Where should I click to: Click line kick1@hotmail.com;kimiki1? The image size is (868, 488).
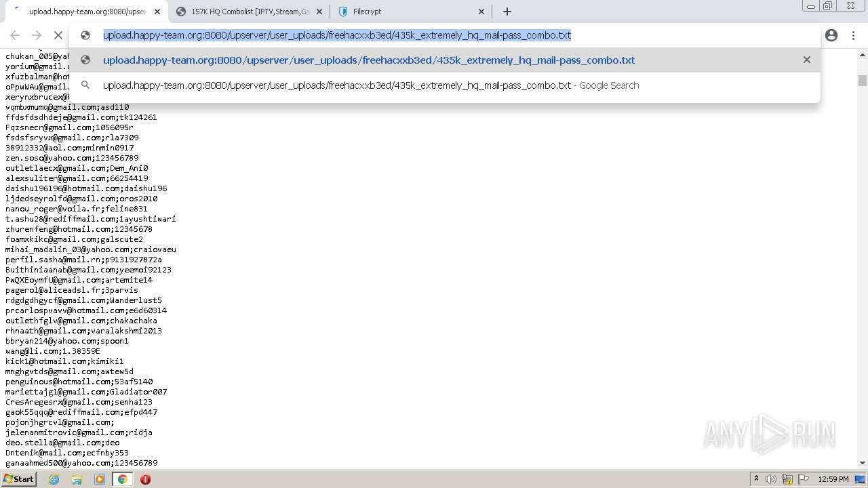click(65, 361)
